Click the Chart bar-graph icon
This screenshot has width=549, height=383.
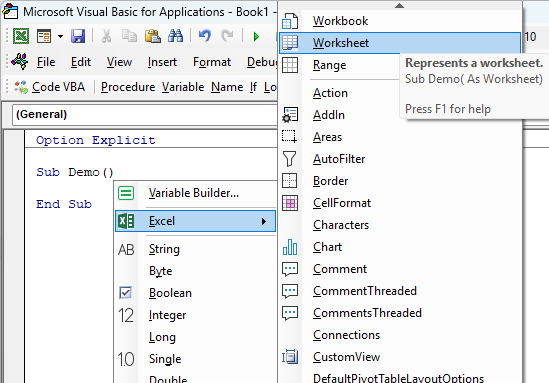(x=290, y=247)
